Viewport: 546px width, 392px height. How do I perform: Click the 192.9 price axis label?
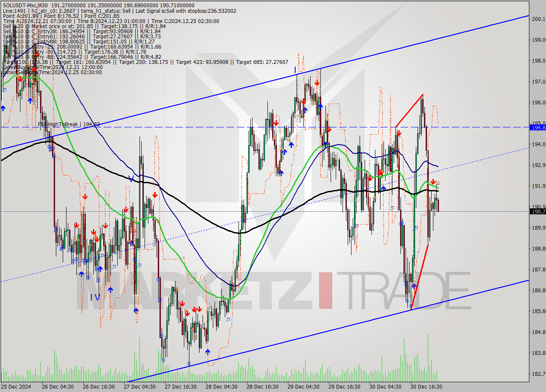[538, 165]
